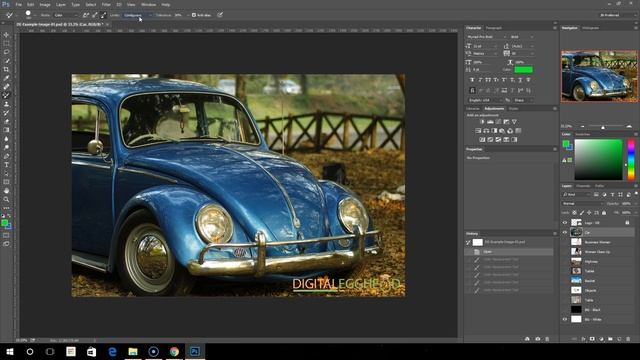The height and width of the screenshot is (360, 640).
Task: Open the Filter menu
Action: pos(106,4)
